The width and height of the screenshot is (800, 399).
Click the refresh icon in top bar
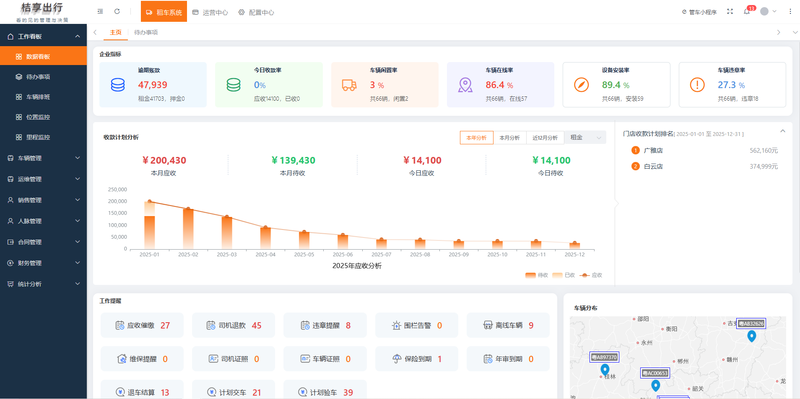pyautogui.click(x=117, y=11)
